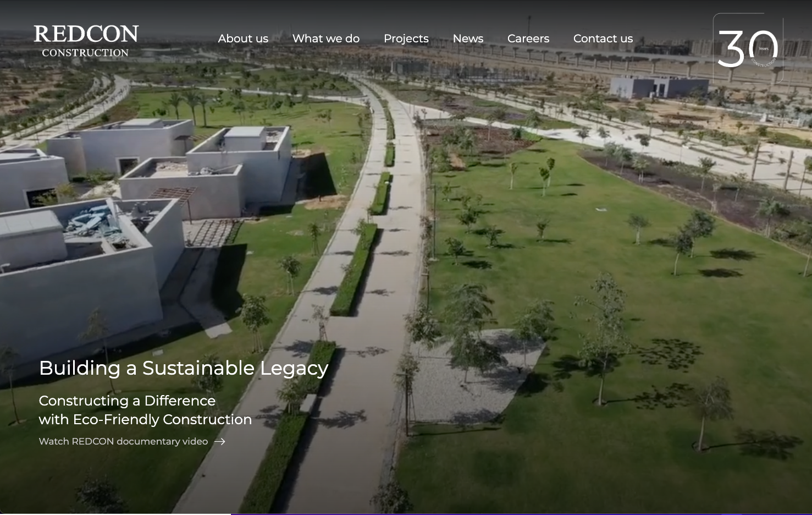Click the REDCON wordmark in the logo
This screenshot has width=812, height=515.
tap(86, 34)
